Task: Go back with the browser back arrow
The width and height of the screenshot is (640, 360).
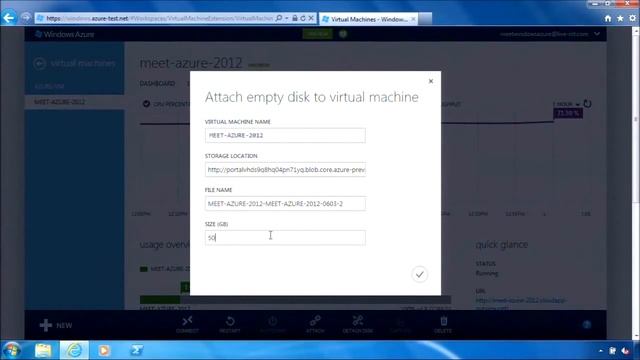Action: tap(9, 18)
